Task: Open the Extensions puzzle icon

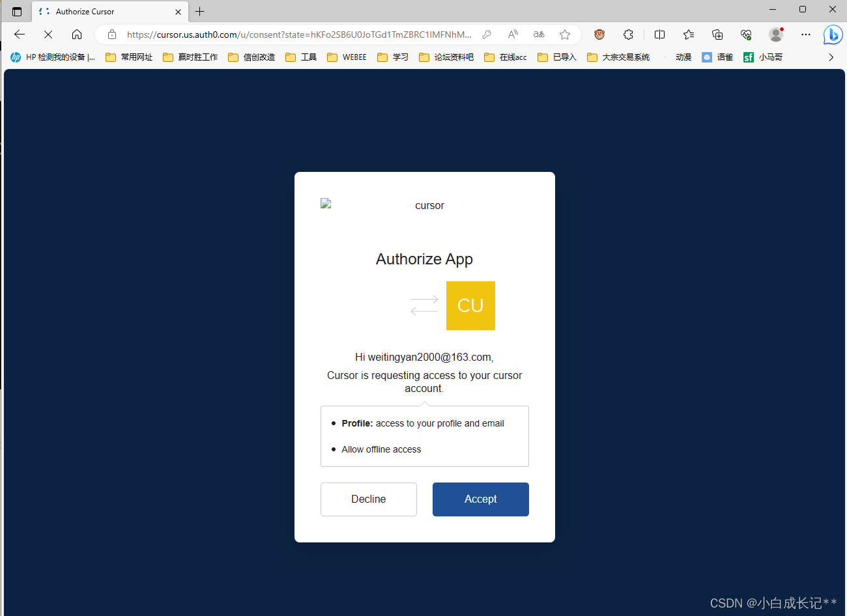Action: point(627,35)
